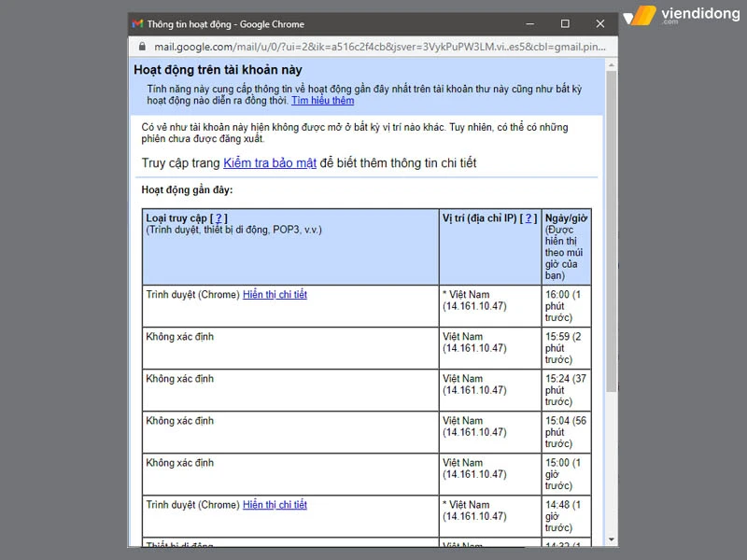This screenshot has width=747, height=560.
Task: Click the 'Ngày/giờ' column header
Action: point(566,218)
